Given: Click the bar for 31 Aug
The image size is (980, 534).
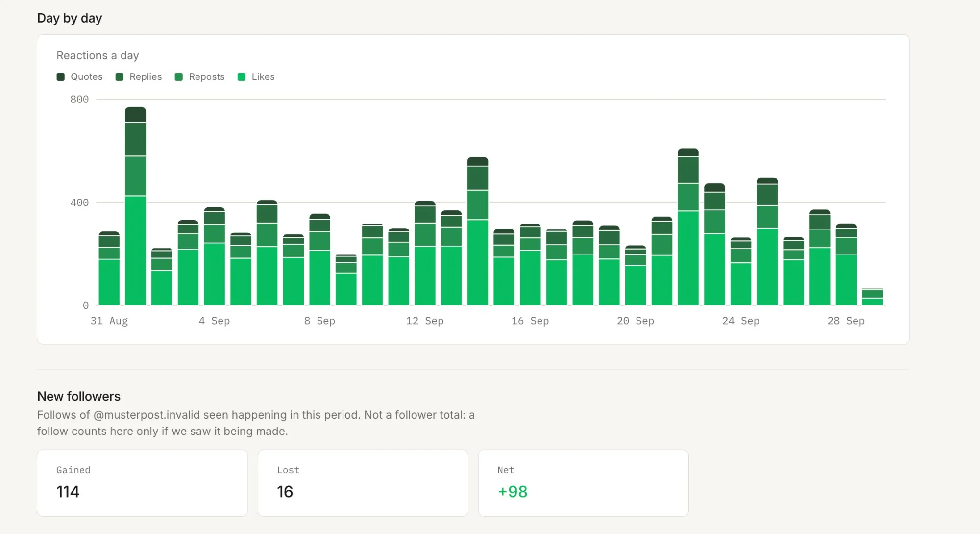Looking at the screenshot, I should pyautogui.click(x=109, y=268).
